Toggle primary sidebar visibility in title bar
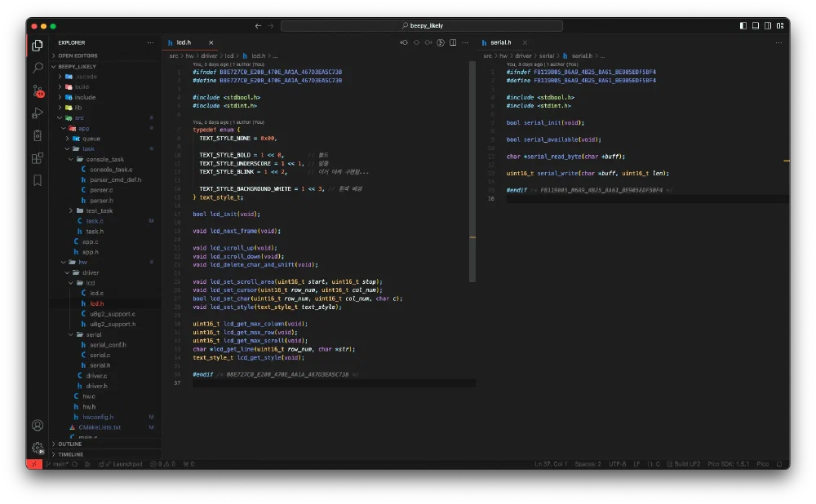816x504 pixels. 743,26
